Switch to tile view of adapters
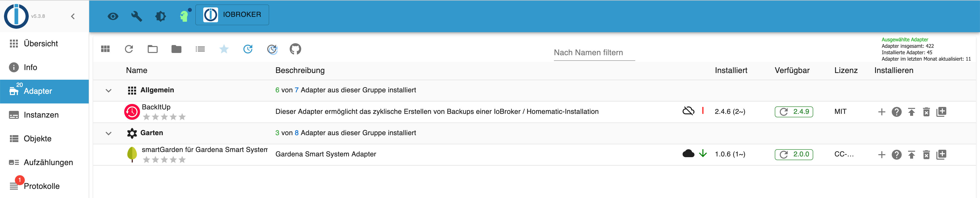The image size is (980, 198). (105, 49)
